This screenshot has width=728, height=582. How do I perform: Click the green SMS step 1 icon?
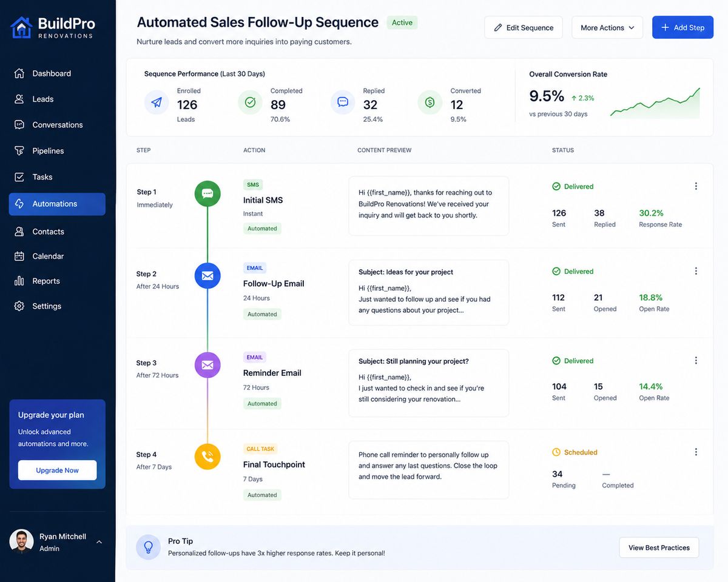[207, 194]
